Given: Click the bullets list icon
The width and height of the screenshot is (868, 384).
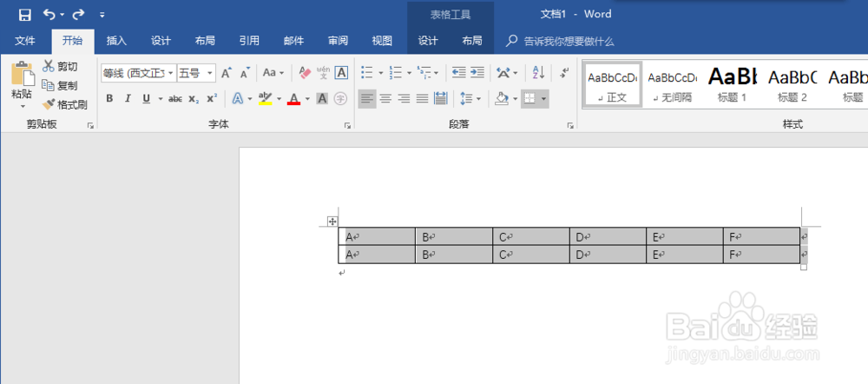Looking at the screenshot, I should tap(366, 73).
